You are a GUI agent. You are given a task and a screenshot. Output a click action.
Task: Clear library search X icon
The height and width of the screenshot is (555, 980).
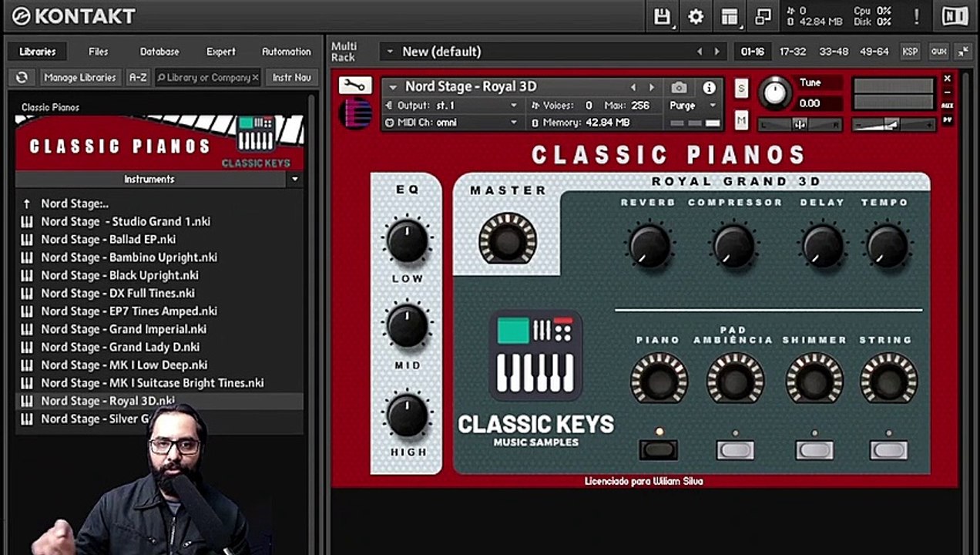(x=255, y=77)
